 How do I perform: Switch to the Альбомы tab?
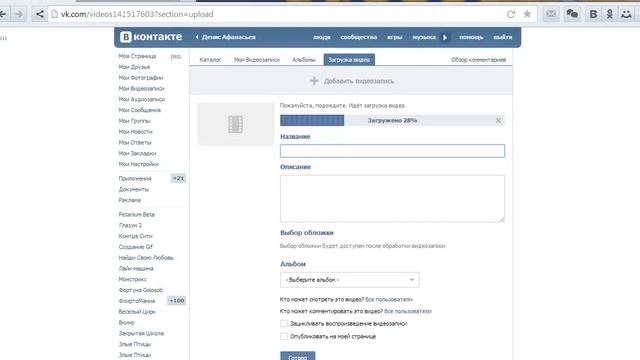304,60
